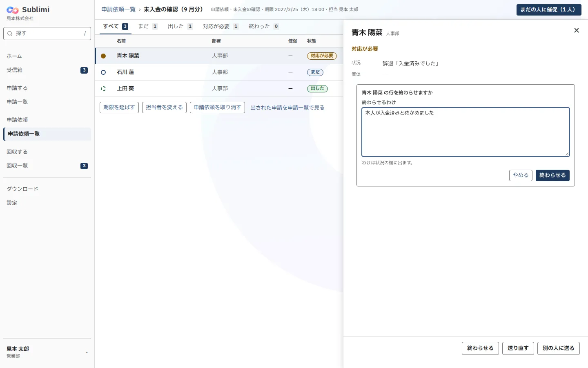This screenshot has height=368, width=588.
Task: Expand the 見本 太郎 user menu
Action: 87,352
